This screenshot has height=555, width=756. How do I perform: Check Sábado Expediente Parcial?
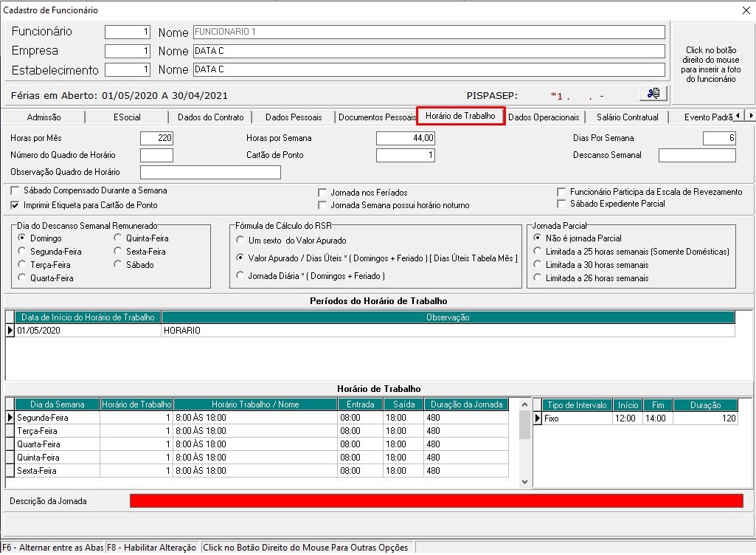click(x=561, y=204)
